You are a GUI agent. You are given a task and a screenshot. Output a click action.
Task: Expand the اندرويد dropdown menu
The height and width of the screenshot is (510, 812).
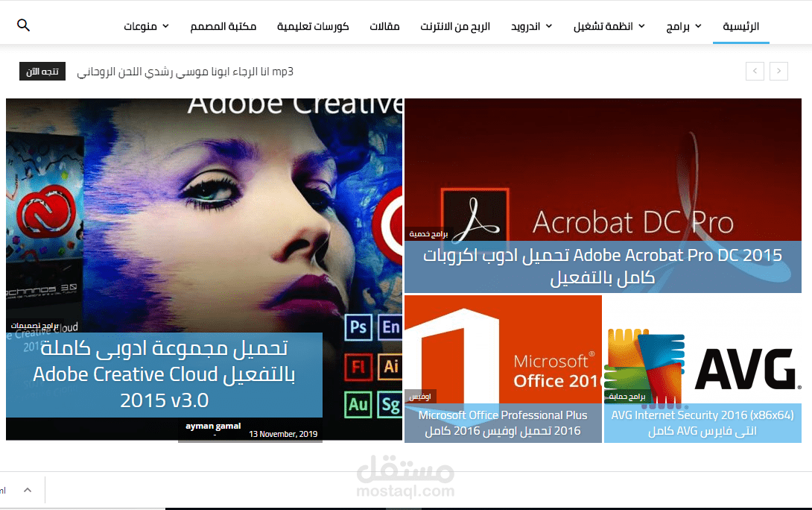531,26
